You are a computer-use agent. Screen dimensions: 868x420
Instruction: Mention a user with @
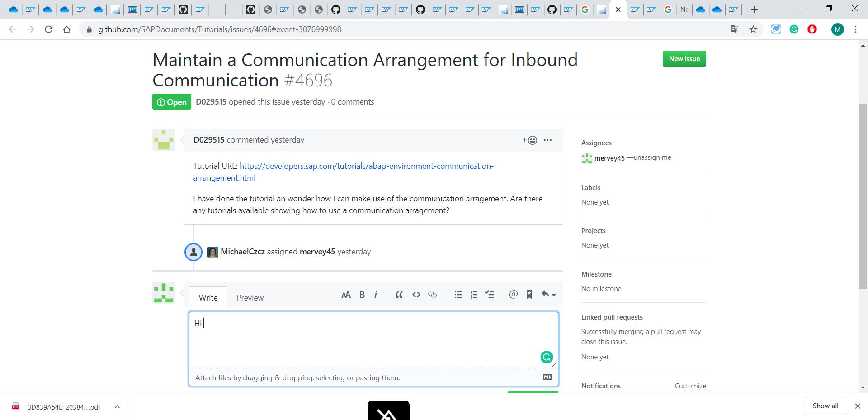[x=513, y=295]
